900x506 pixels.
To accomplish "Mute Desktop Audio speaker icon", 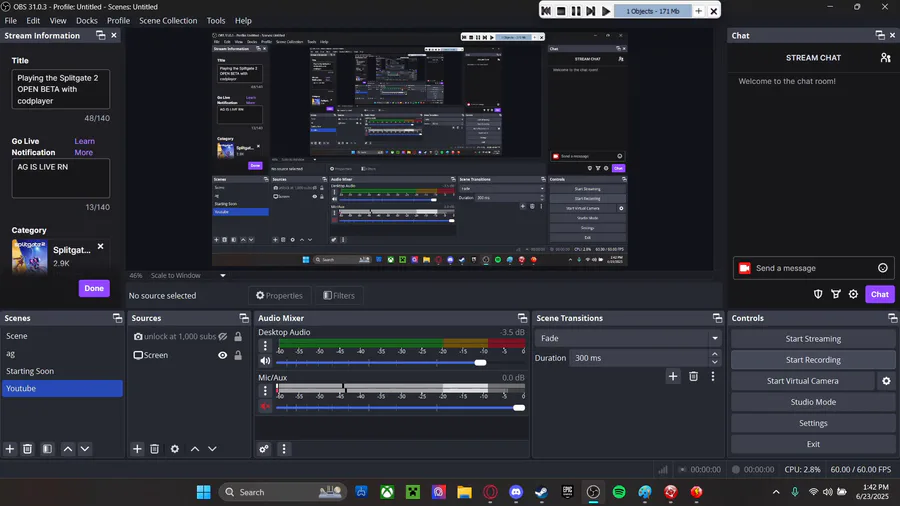I will [265, 361].
